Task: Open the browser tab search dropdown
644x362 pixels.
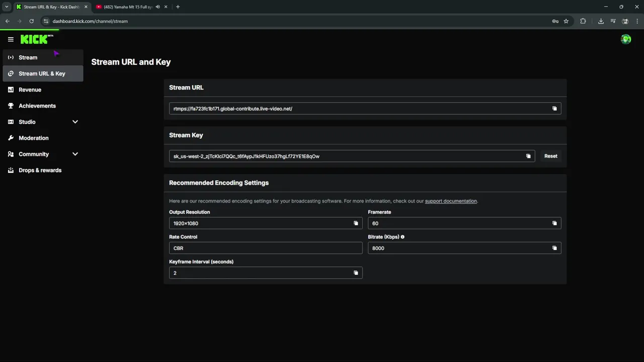Action: pyautogui.click(x=7, y=7)
